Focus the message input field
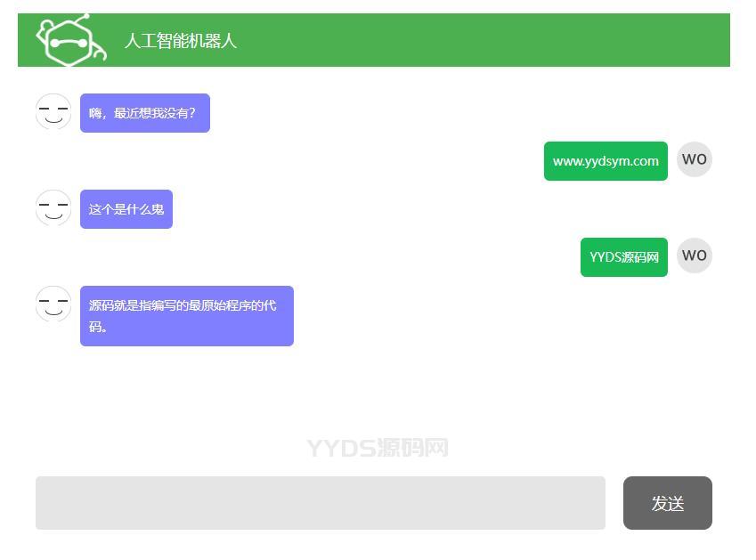Image resolution: width=756 pixels, height=560 pixels. pyautogui.click(x=321, y=503)
